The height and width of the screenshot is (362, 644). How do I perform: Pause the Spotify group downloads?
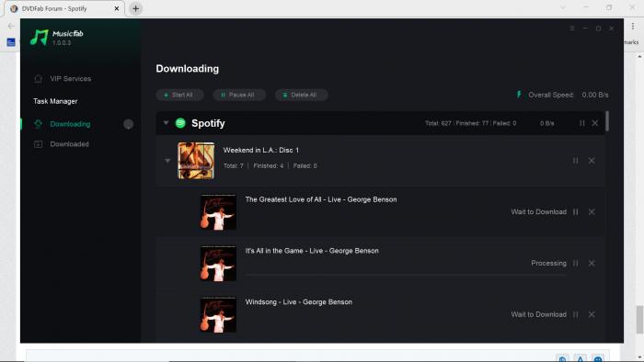point(582,123)
